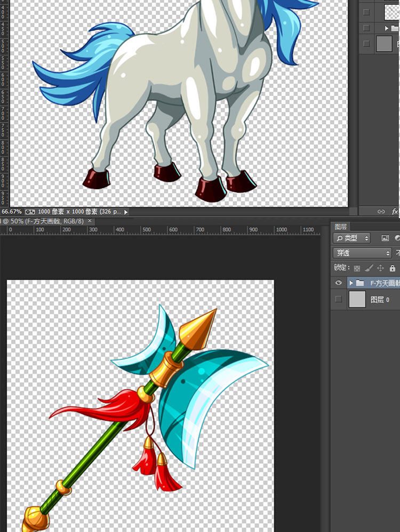400x532 pixels.
Task: Click the 图层 0 layer thumbnail
Action: point(357,299)
